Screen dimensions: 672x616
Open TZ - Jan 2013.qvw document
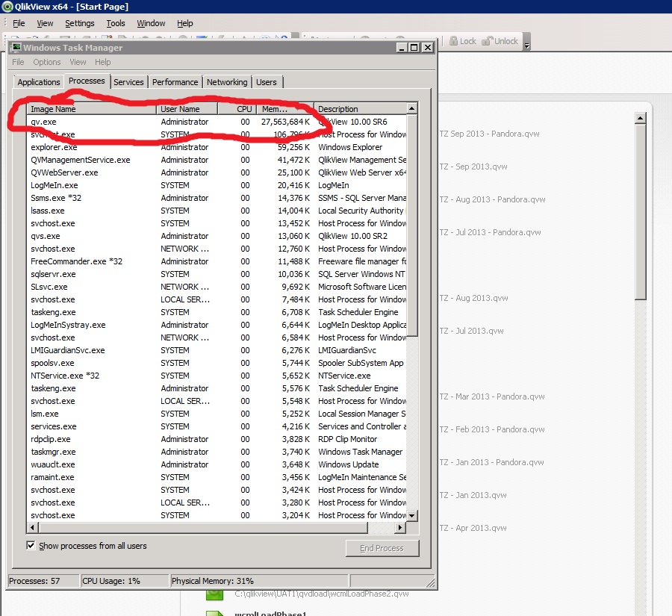(473, 495)
